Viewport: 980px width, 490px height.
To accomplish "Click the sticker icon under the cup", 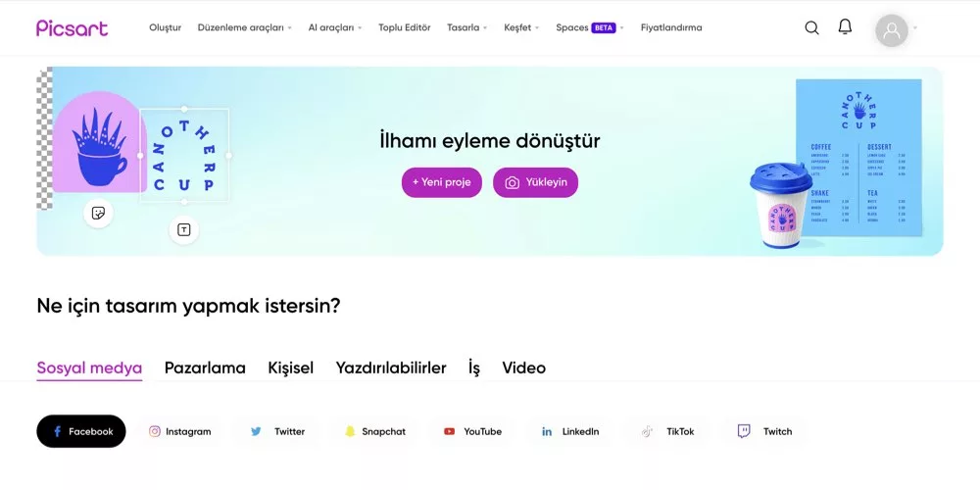I will click(98, 213).
